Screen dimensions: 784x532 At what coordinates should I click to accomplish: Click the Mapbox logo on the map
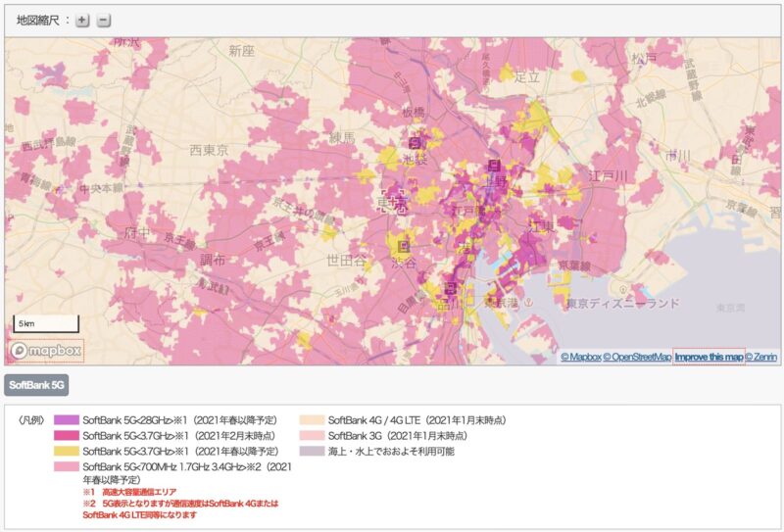click(46, 351)
